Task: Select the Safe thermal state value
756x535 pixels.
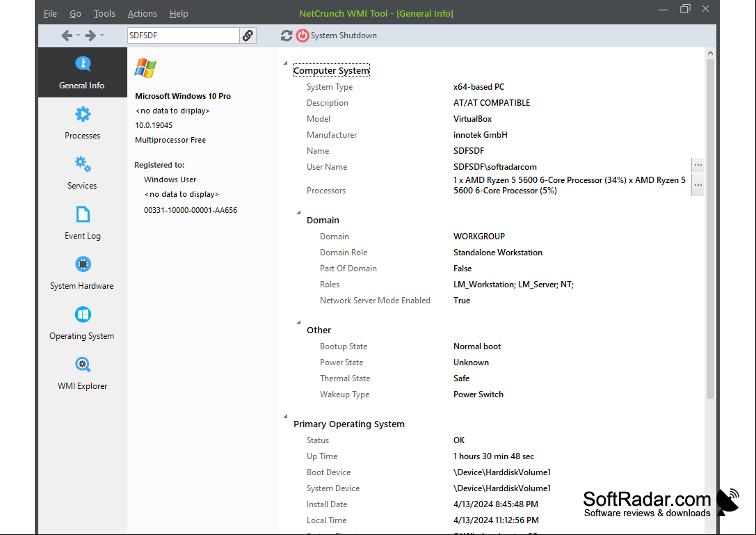Action: [x=461, y=378]
